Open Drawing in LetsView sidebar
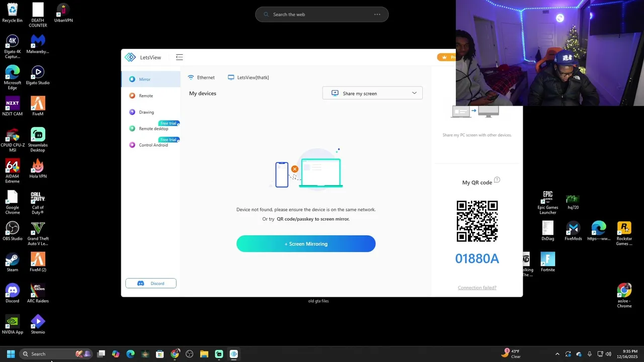644x362 pixels. click(150, 112)
